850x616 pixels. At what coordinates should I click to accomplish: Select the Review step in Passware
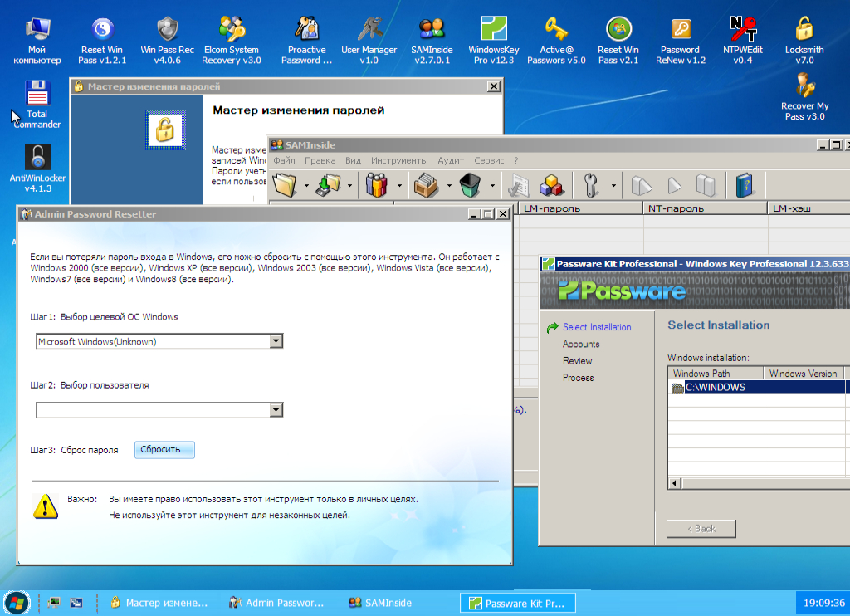click(578, 360)
